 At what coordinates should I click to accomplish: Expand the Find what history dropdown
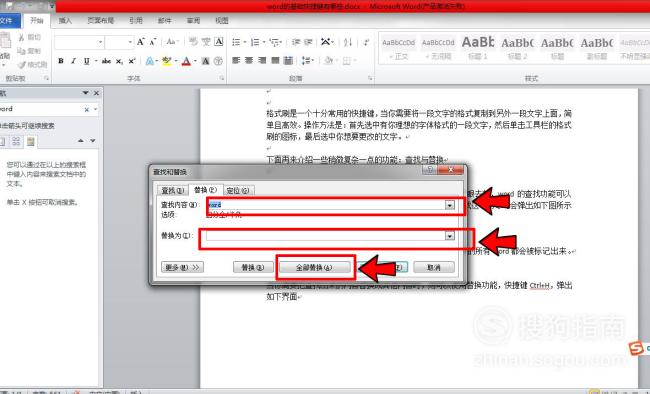pyautogui.click(x=450, y=205)
